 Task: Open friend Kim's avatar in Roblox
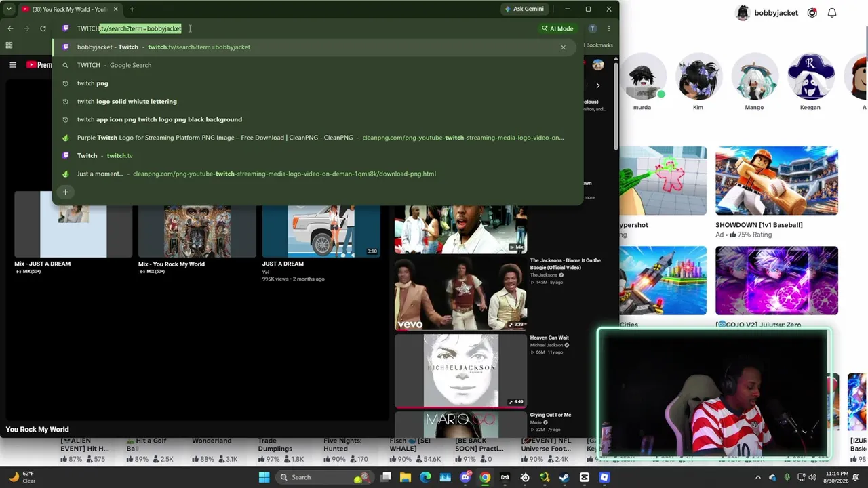(698, 77)
